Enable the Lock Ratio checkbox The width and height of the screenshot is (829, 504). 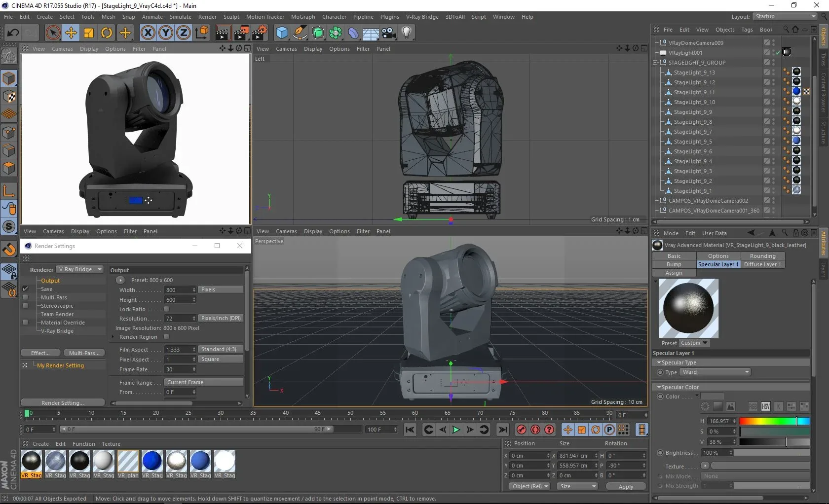pyautogui.click(x=166, y=309)
